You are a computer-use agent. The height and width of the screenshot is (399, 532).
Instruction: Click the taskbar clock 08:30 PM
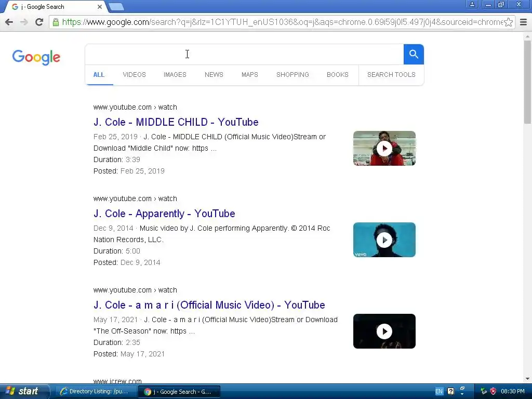point(513,392)
